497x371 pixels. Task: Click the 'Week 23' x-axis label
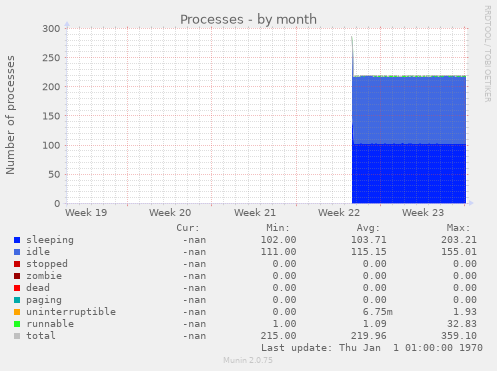pyautogui.click(x=423, y=213)
